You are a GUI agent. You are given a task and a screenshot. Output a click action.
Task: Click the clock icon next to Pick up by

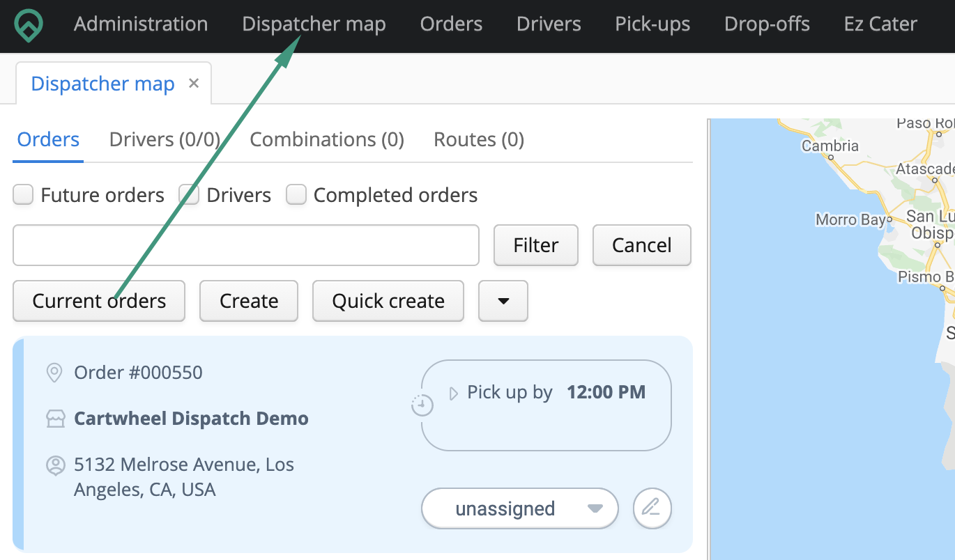(422, 404)
